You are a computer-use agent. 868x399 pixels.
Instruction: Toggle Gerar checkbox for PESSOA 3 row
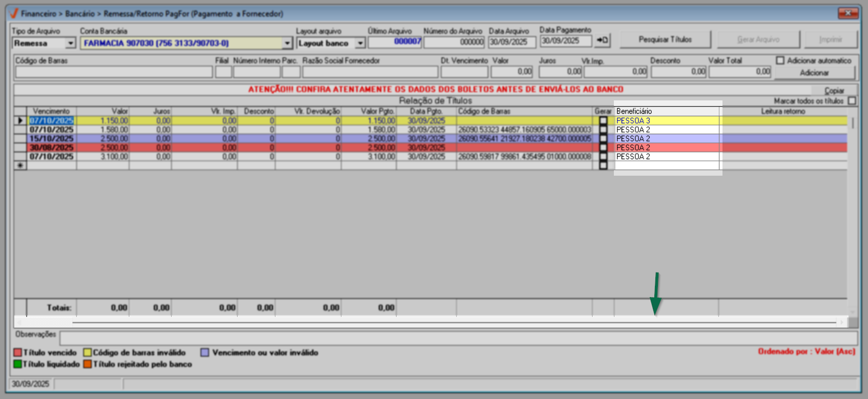pos(603,121)
